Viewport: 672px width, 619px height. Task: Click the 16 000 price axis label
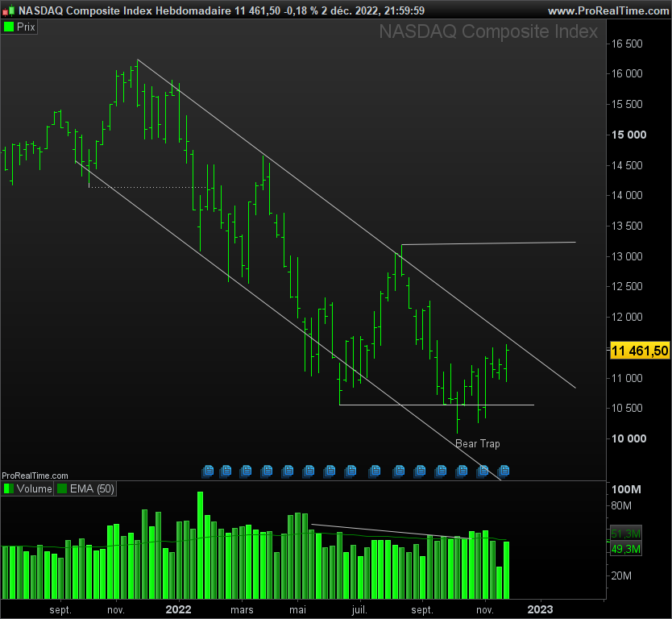point(627,73)
